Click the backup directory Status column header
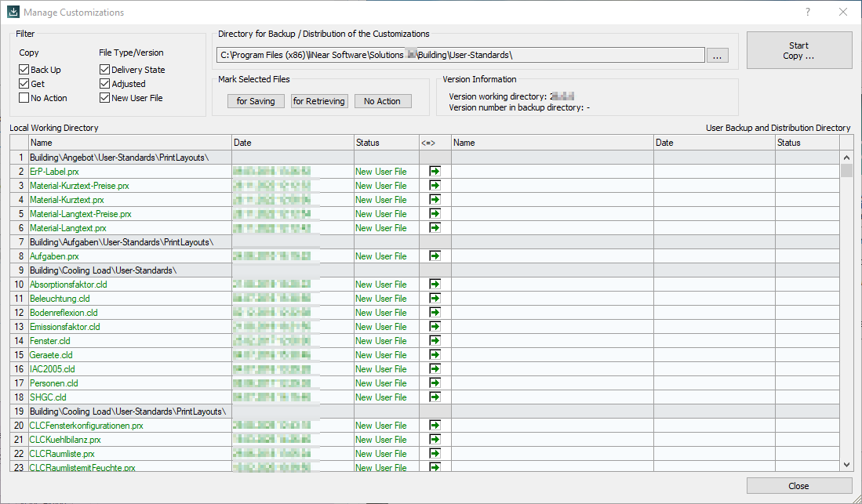 pyautogui.click(x=808, y=143)
